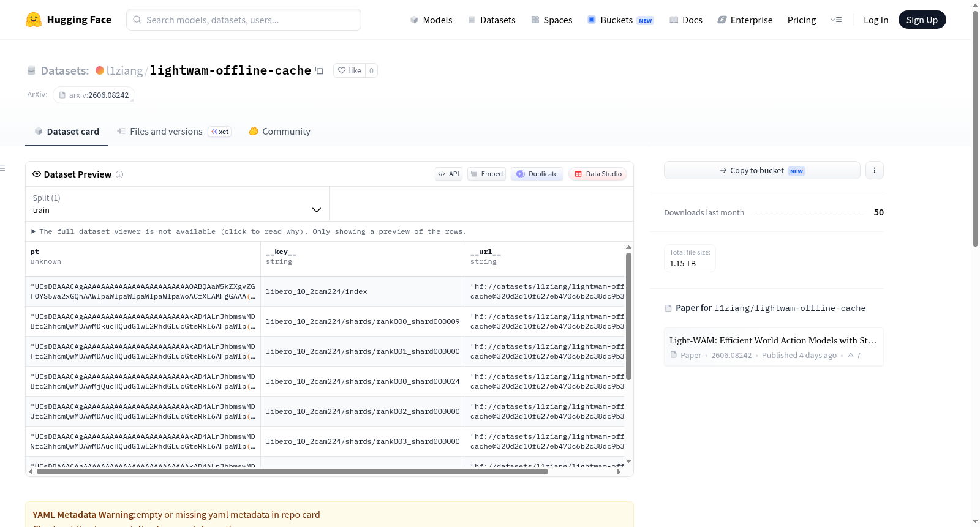Click Copy to bucket button
The width and height of the screenshot is (980, 527).
click(762, 170)
